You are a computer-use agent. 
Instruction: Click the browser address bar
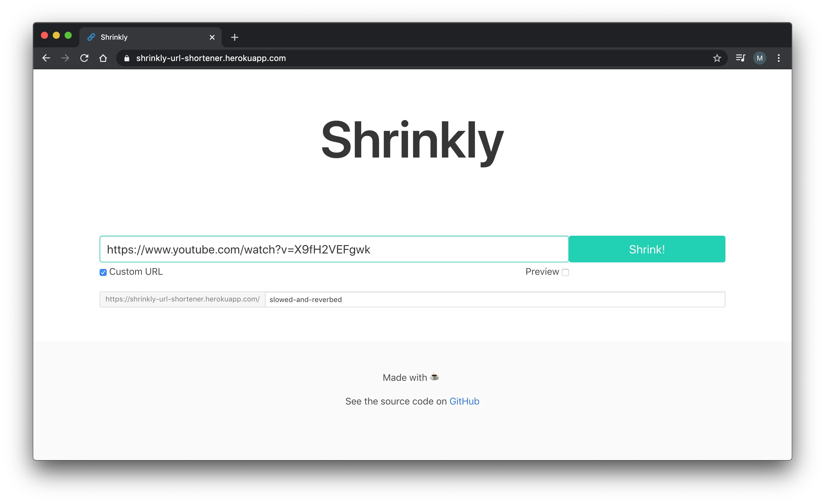tap(301, 58)
